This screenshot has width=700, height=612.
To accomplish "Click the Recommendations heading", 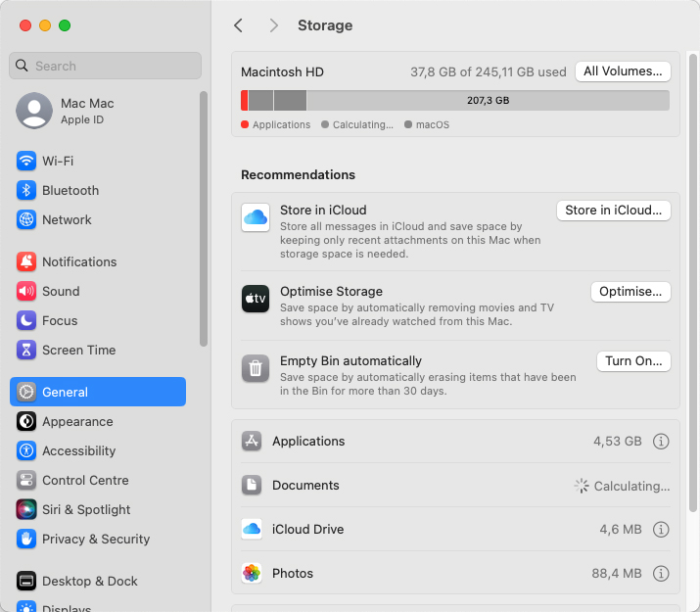I will tap(299, 174).
